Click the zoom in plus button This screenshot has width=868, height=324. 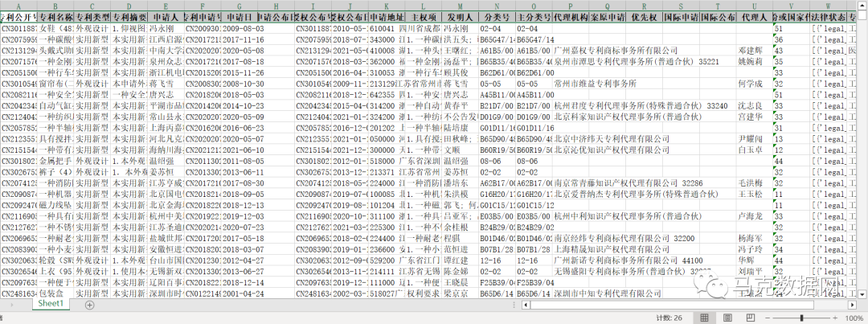tap(834, 318)
